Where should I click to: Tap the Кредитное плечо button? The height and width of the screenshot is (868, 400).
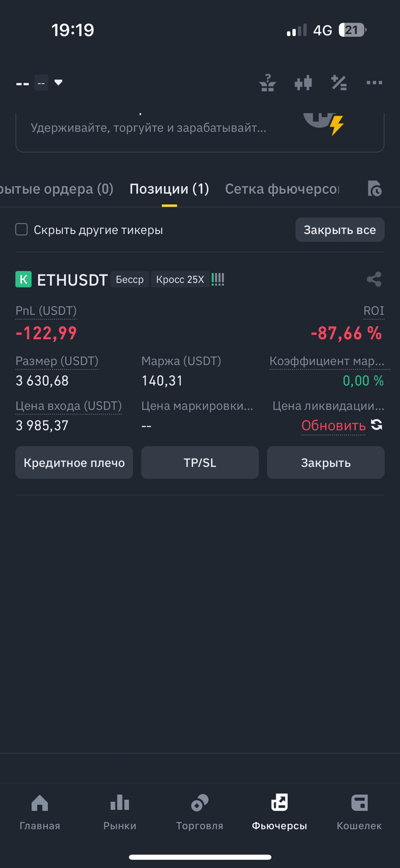(x=74, y=463)
